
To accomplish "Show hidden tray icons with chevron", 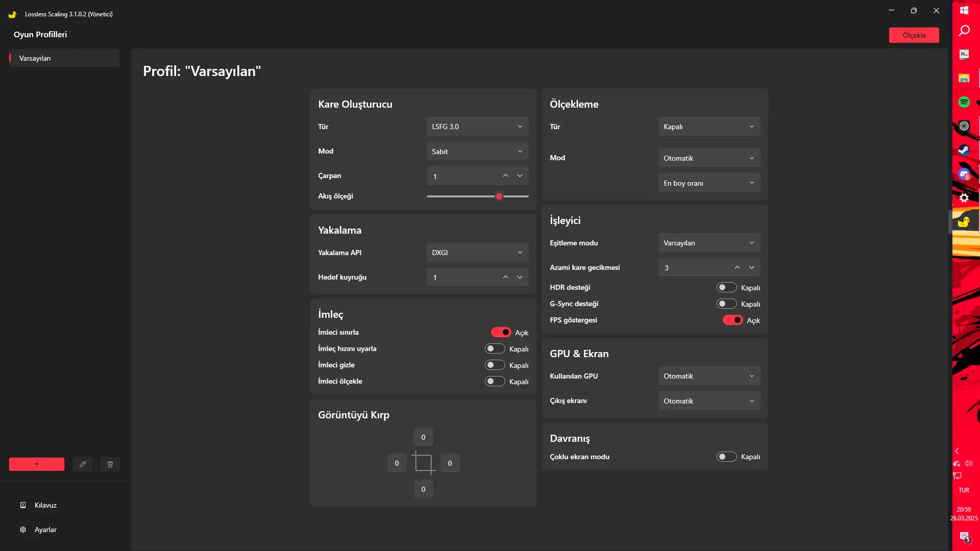I will point(957,451).
